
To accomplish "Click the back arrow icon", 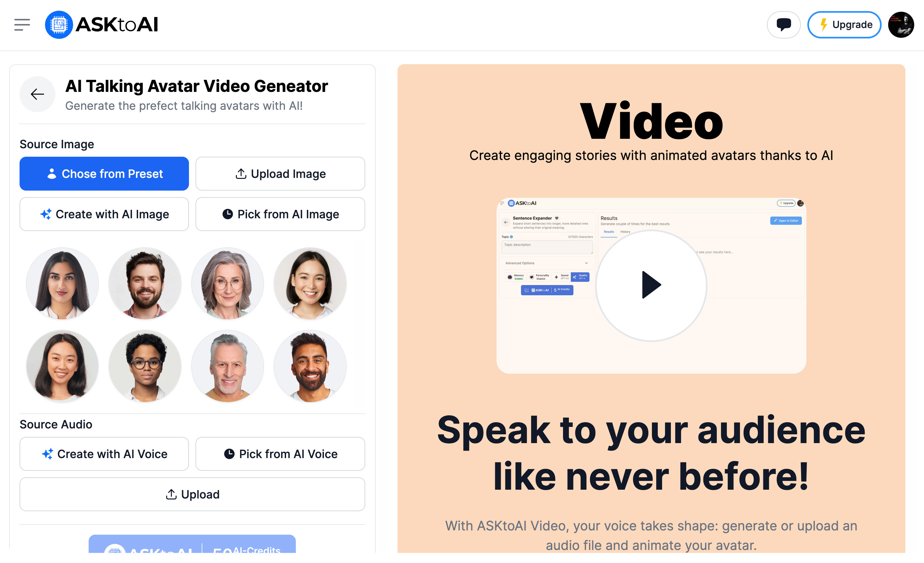I will point(37,94).
